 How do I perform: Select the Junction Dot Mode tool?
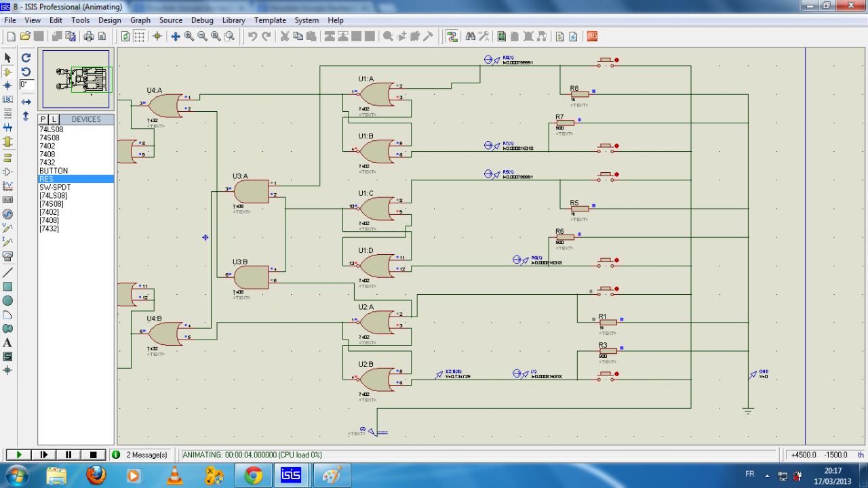[x=8, y=85]
